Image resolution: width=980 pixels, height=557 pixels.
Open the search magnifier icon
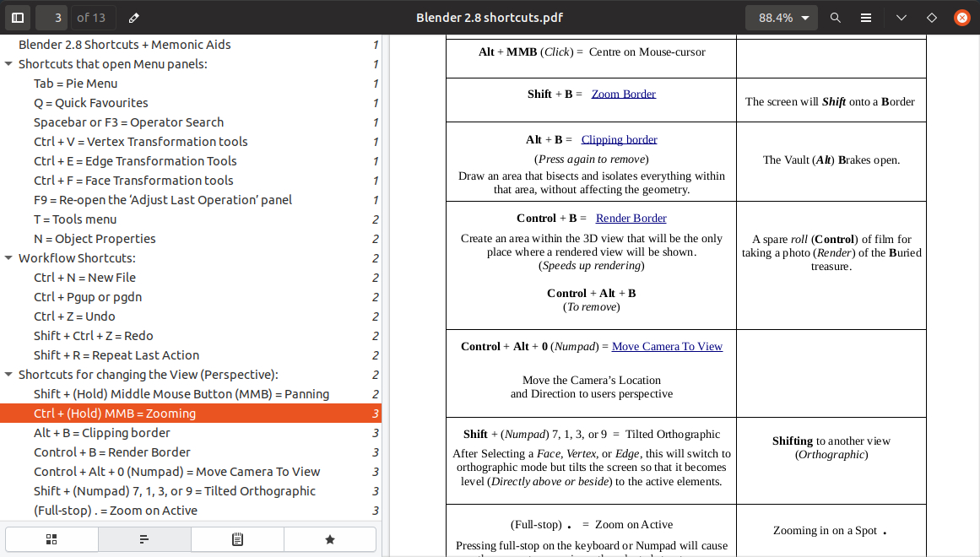835,18
